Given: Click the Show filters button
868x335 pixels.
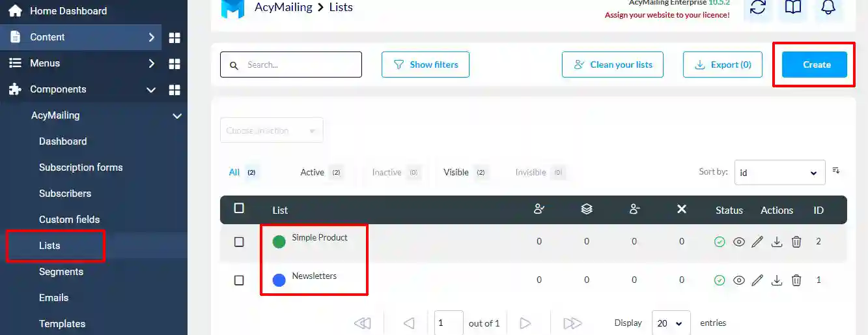Looking at the screenshot, I should (425, 65).
